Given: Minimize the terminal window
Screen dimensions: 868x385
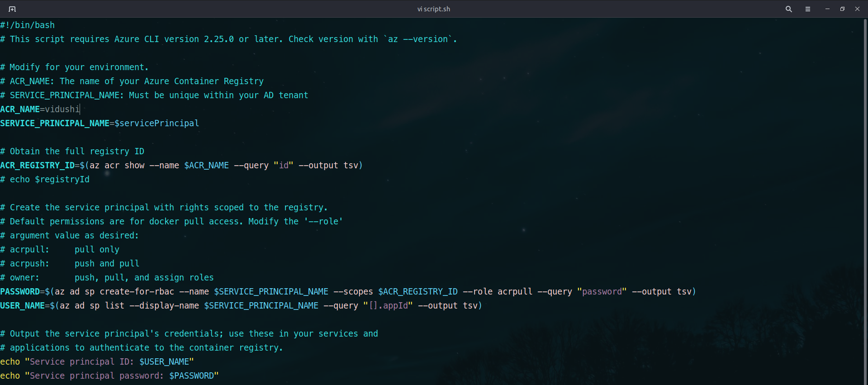Looking at the screenshot, I should click(x=827, y=9).
